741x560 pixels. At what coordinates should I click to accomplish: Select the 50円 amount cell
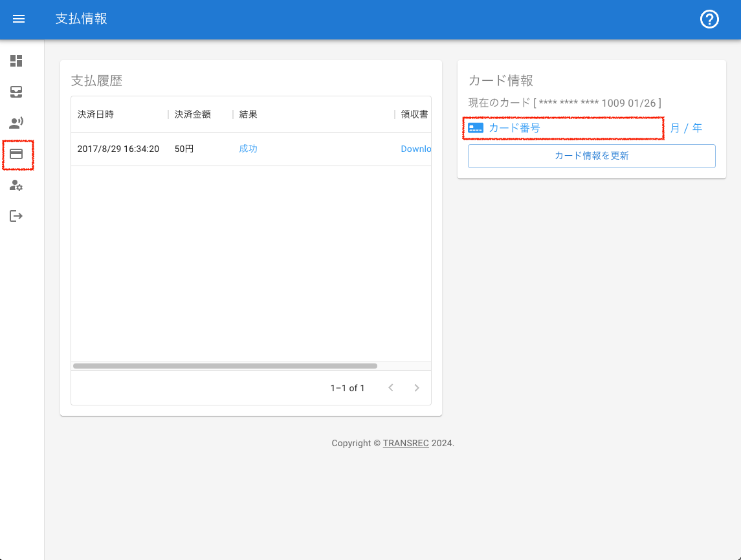pyautogui.click(x=184, y=149)
